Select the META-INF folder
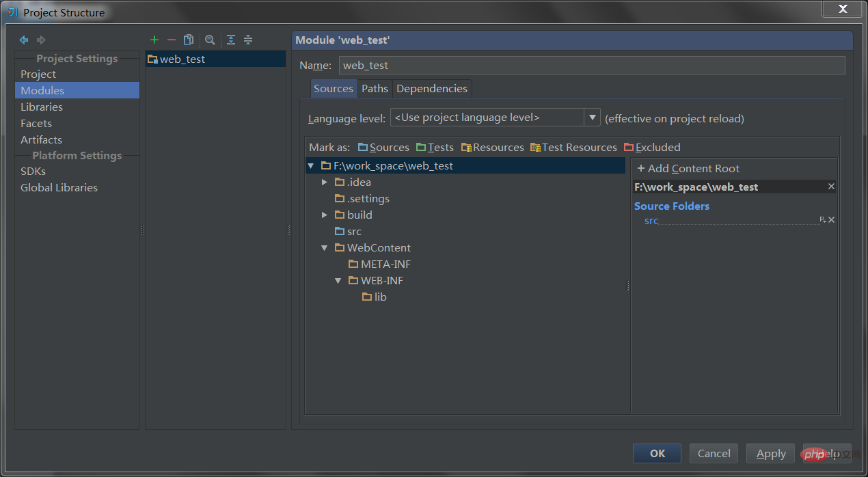 pos(379,264)
